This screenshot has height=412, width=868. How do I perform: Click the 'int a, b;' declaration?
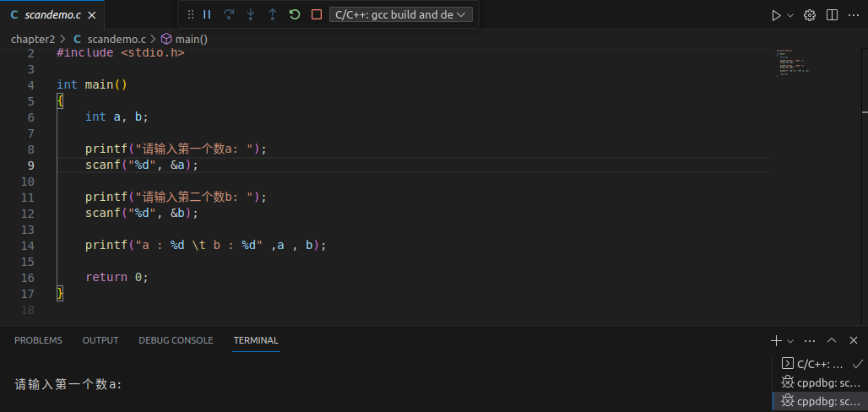click(x=117, y=117)
